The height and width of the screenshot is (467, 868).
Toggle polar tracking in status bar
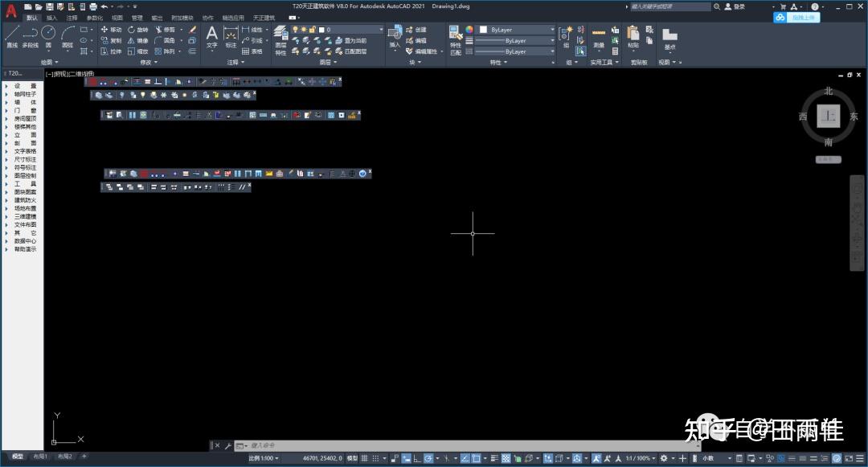click(x=428, y=458)
